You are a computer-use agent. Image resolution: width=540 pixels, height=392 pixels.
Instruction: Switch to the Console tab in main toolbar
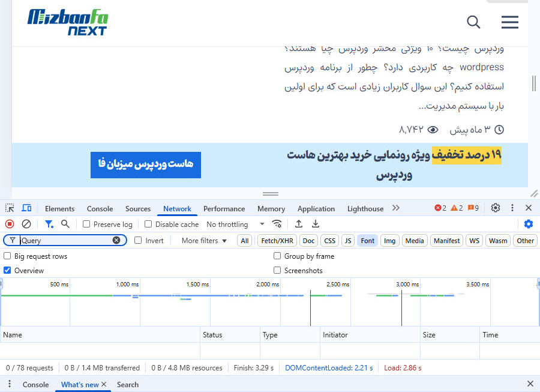[100, 209]
